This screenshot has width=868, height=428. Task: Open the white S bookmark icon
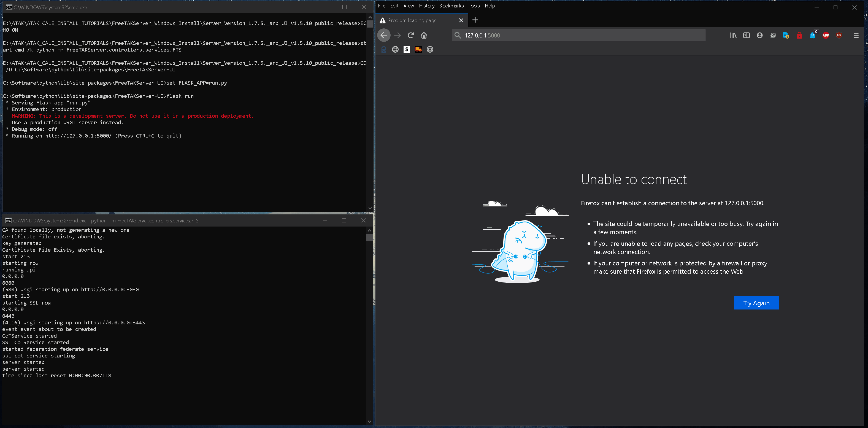[407, 50]
